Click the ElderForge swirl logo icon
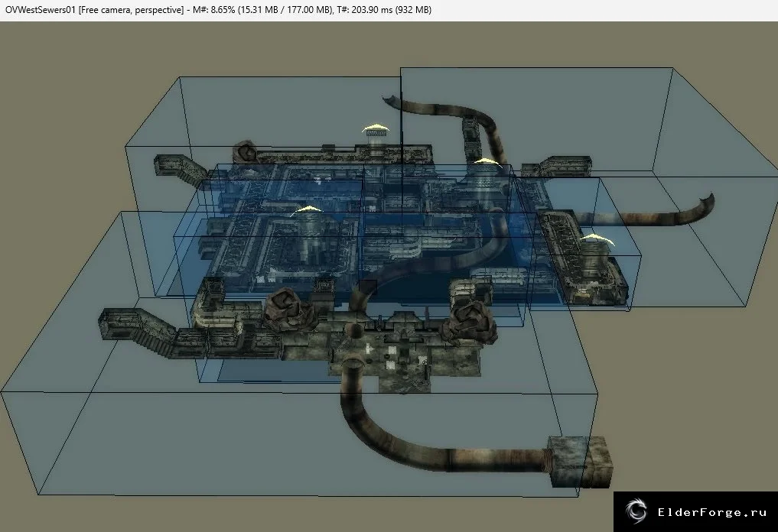This screenshot has width=778, height=532. click(636, 511)
